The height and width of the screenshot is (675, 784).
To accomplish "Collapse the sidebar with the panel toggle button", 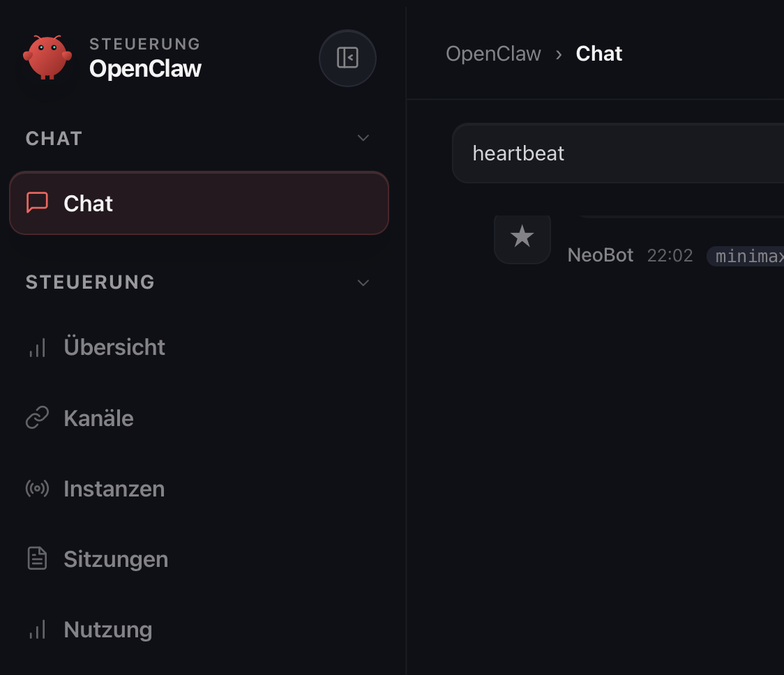I will click(347, 58).
